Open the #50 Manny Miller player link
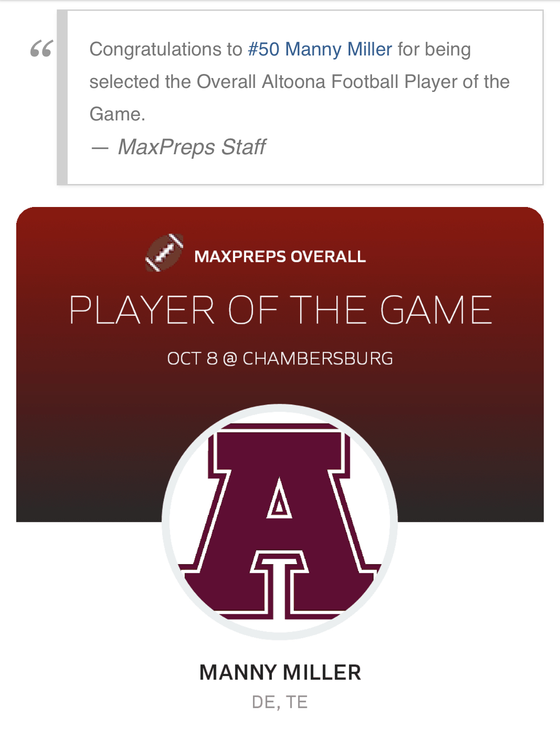 pyautogui.click(x=320, y=49)
